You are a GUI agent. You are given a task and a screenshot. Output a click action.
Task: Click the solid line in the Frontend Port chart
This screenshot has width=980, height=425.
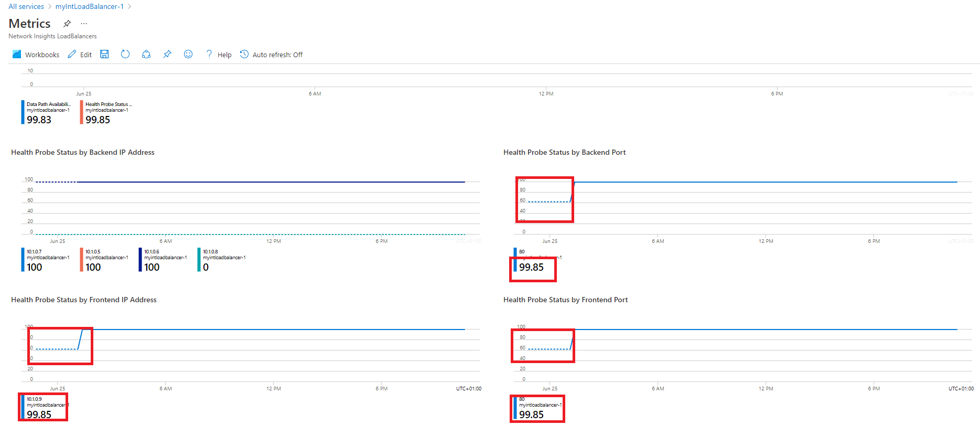pos(766,330)
